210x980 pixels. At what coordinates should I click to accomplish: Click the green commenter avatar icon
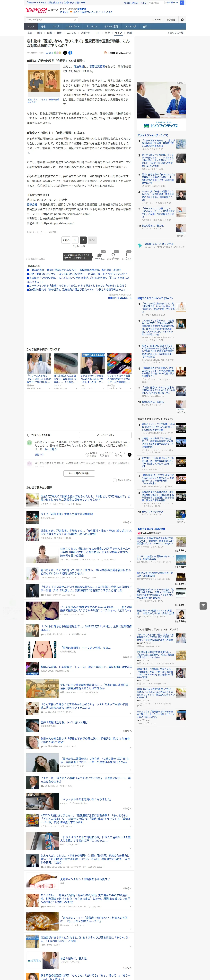pos(29,443)
